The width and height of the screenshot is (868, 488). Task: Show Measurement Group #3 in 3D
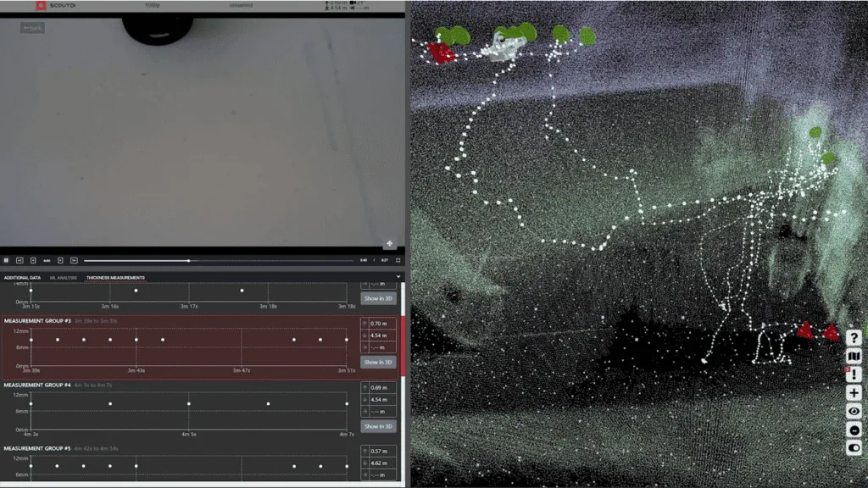(378, 363)
